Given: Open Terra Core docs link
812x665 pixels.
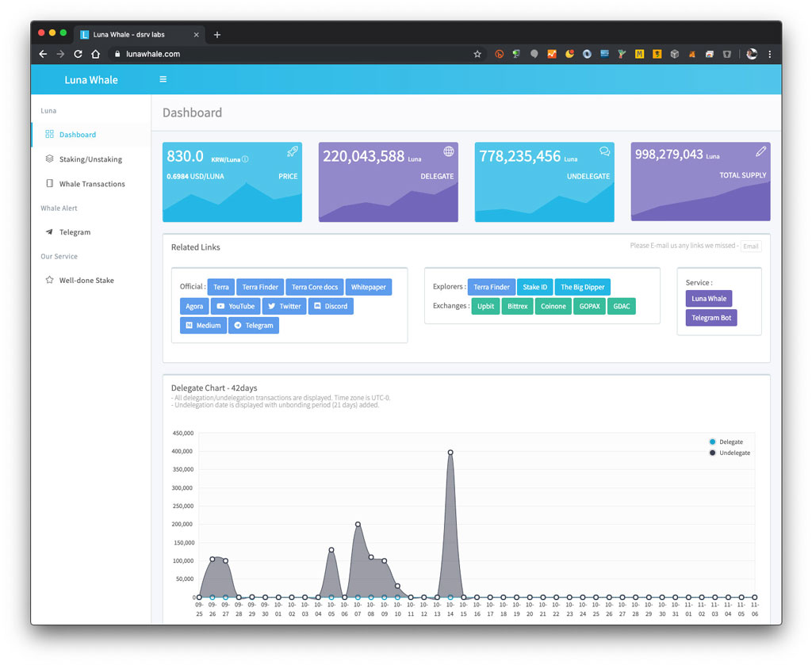Looking at the screenshot, I should click(314, 287).
